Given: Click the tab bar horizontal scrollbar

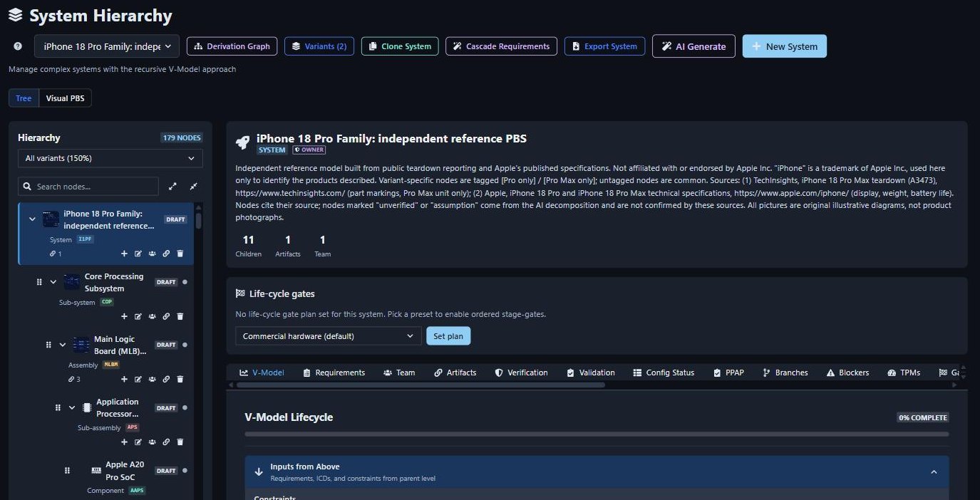Looking at the screenshot, I should (421, 385).
